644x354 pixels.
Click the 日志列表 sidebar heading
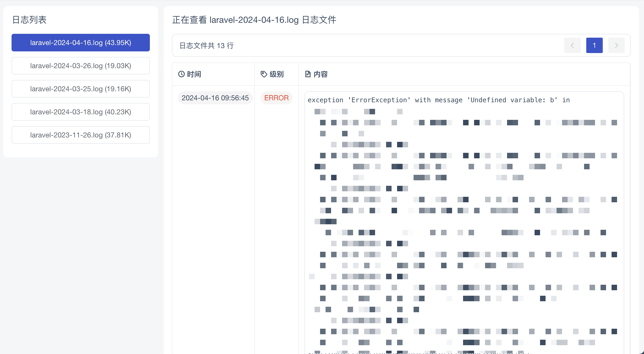[x=29, y=20]
